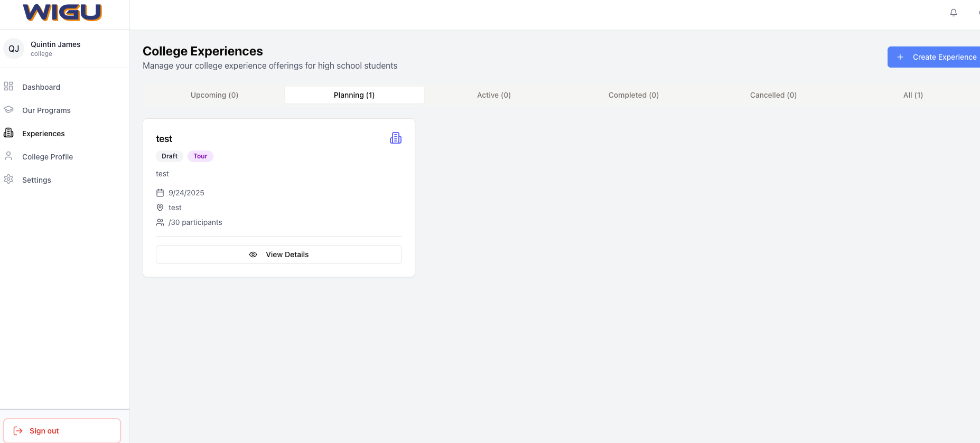Image resolution: width=980 pixels, height=443 pixels.
Task: Show All (1) experiences tab
Action: (x=912, y=95)
